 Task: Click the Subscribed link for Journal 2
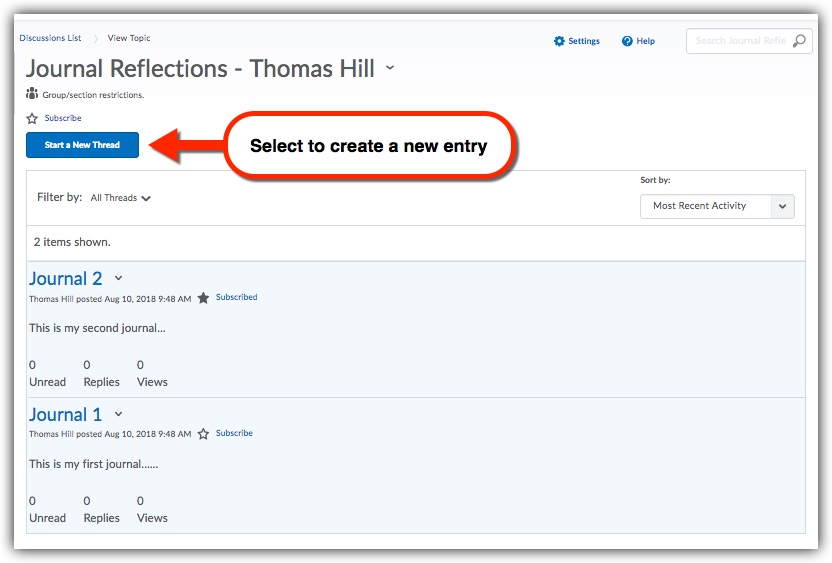pyautogui.click(x=236, y=297)
